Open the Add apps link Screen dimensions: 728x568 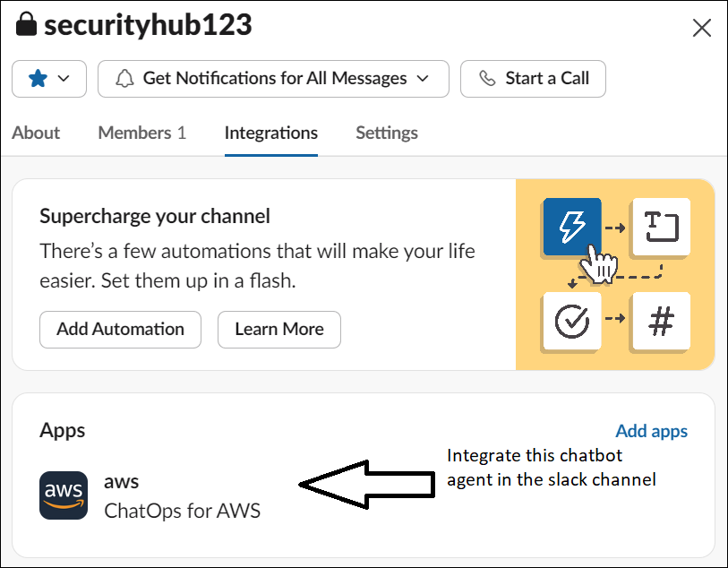[652, 431]
